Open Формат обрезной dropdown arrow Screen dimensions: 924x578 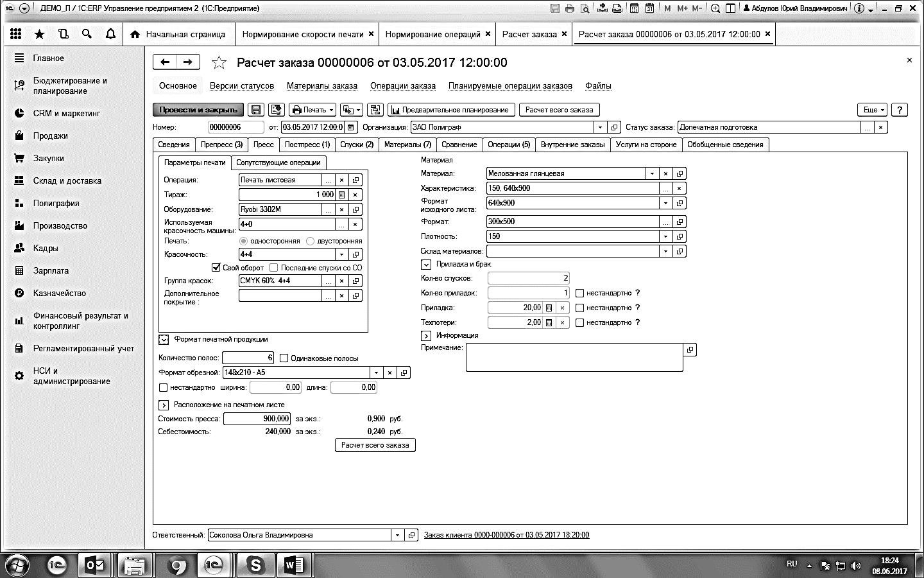[377, 372]
